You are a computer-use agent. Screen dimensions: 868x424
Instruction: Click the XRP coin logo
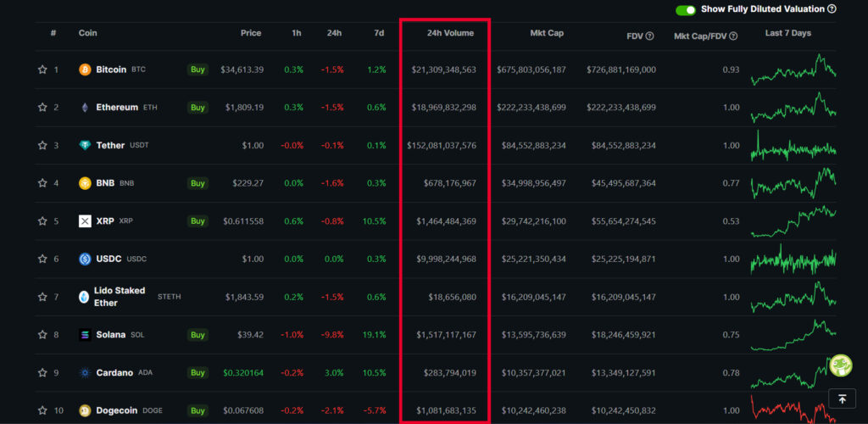[x=85, y=221]
